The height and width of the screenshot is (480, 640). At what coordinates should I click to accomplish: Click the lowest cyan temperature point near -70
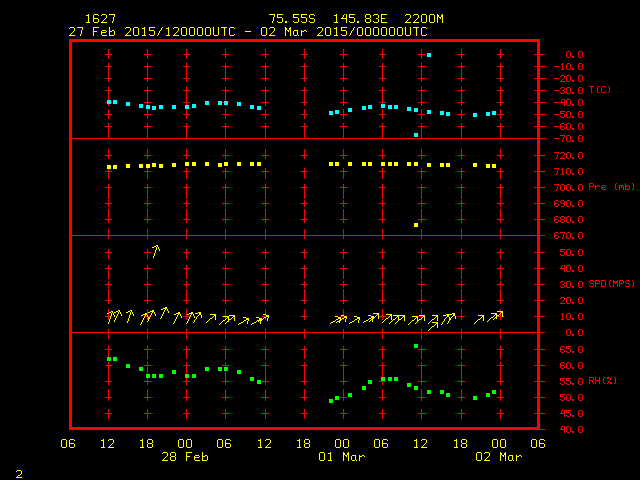[416, 134]
